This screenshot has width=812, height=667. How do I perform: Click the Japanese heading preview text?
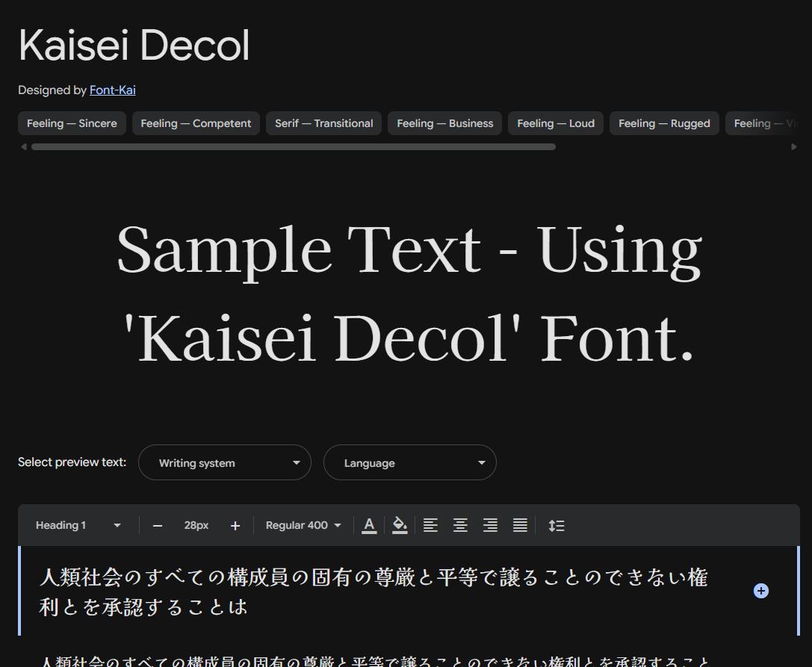pos(374,592)
